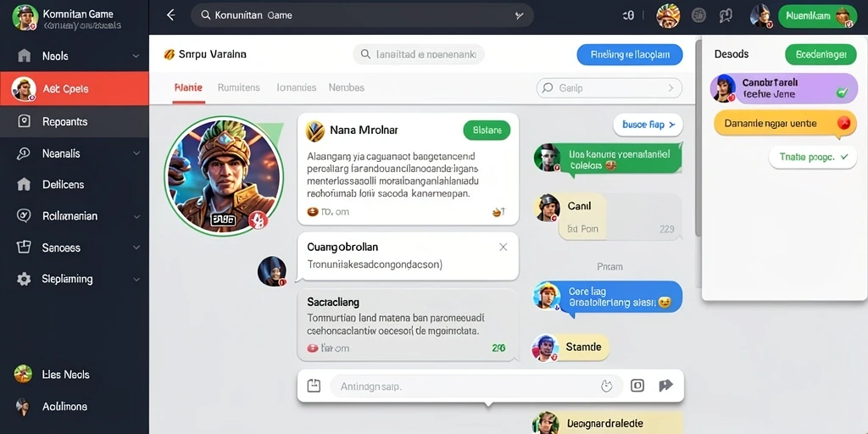Screen dimensions: 868x434
Task: Expand the Senoees sidebar section
Action: click(x=136, y=248)
